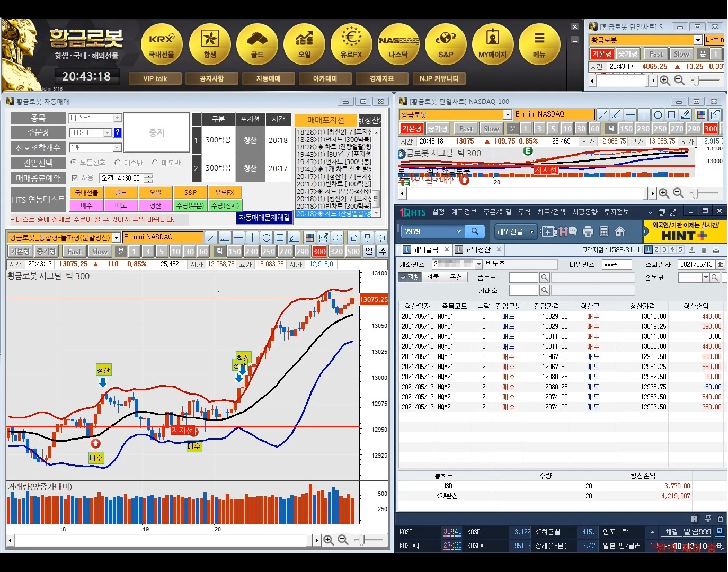Zoom in on the main chart

329,540
